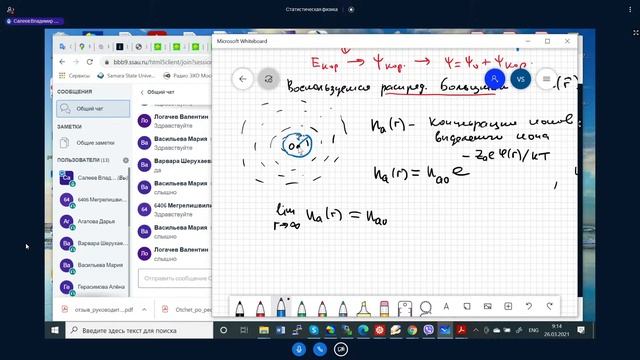The width and height of the screenshot is (640, 360).
Task: Click the browser back arrow
Action: pyautogui.click(x=62, y=62)
